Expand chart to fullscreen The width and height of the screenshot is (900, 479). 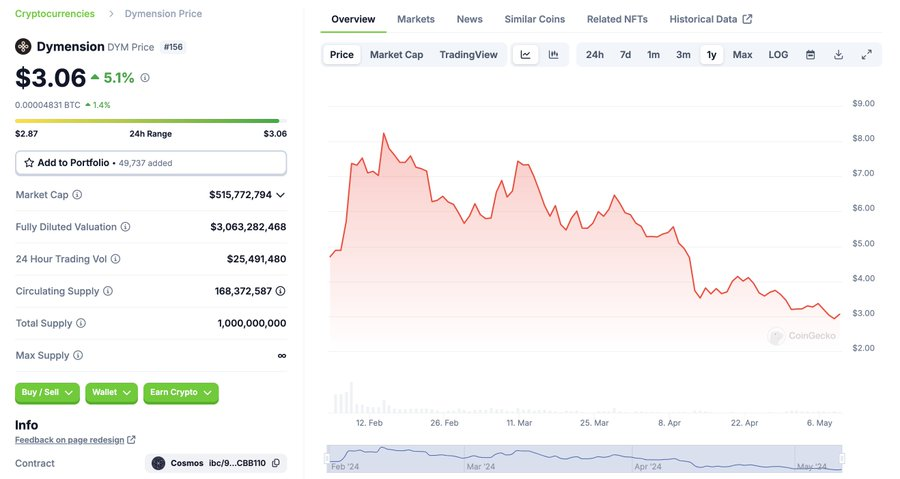tap(867, 54)
